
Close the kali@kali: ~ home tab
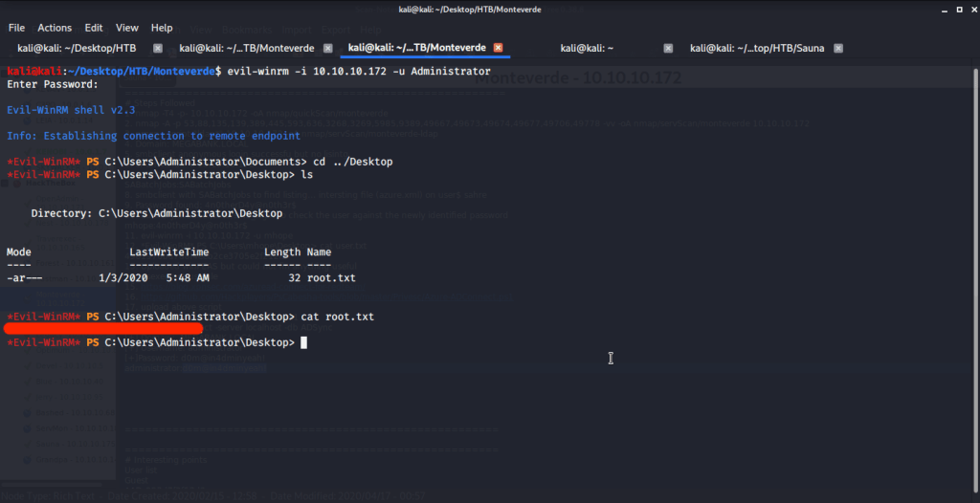point(668,48)
